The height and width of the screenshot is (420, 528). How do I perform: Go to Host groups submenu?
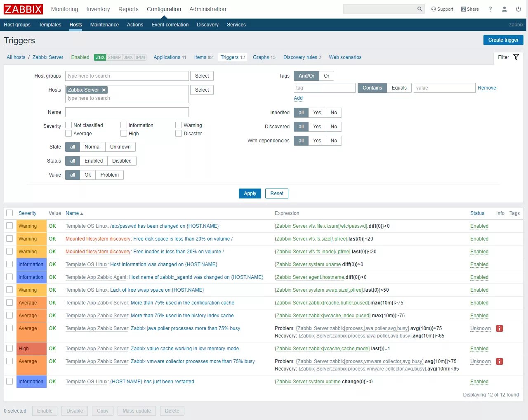(17, 25)
